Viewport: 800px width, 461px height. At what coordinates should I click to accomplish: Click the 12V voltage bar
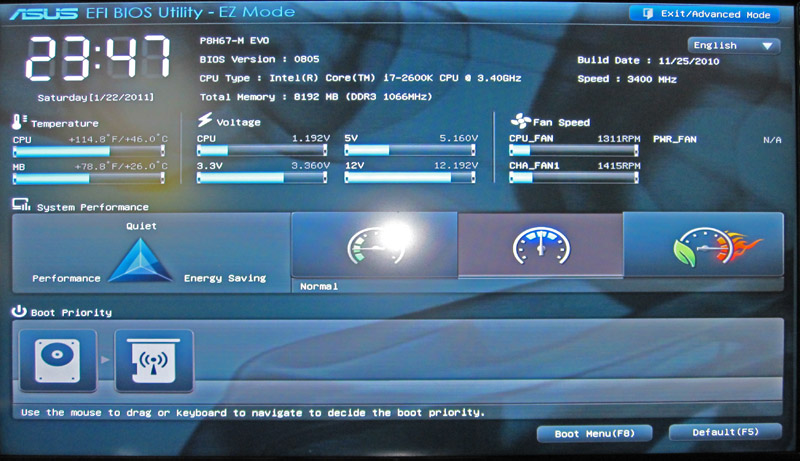click(410, 177)
